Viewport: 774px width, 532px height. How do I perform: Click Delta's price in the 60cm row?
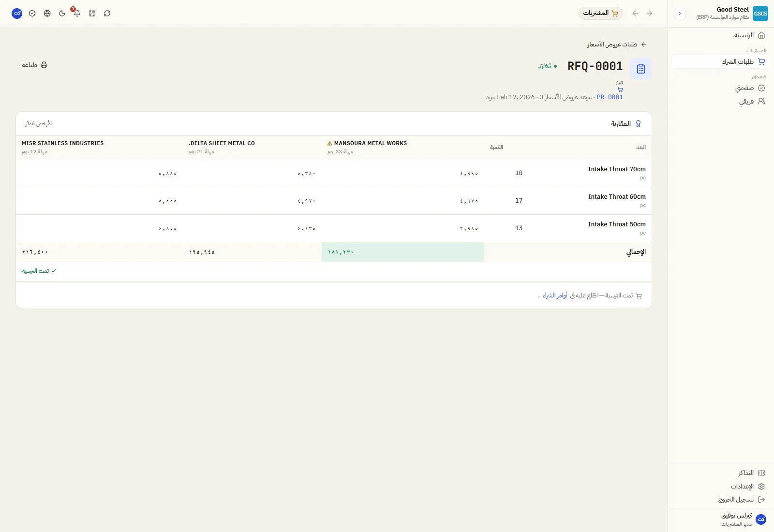[x=307, y=201]
